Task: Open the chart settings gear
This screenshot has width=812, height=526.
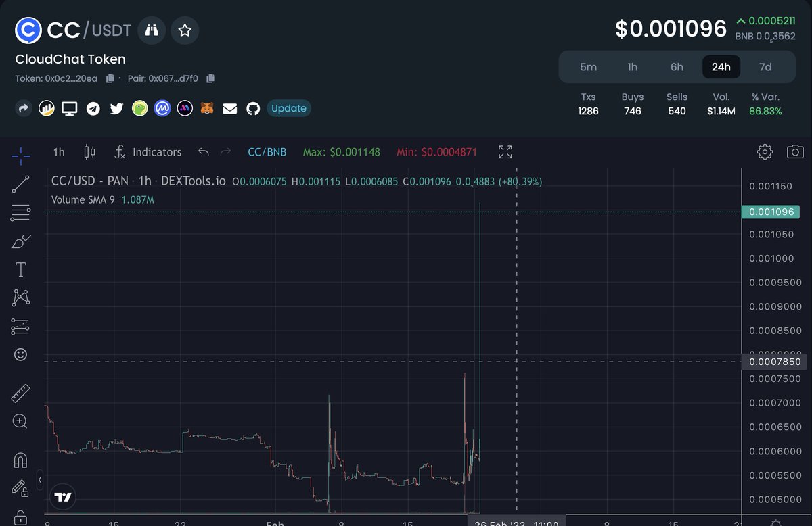Action: pyautogui.click(x=765, y=151)
